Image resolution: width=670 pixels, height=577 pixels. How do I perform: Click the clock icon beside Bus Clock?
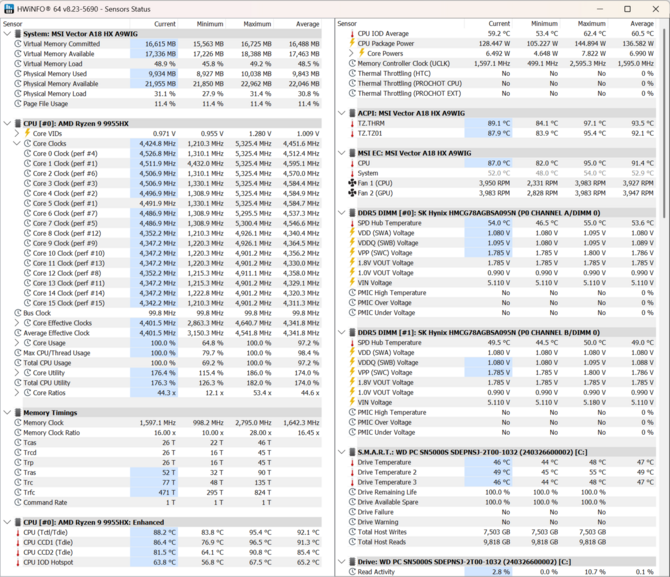18,313
